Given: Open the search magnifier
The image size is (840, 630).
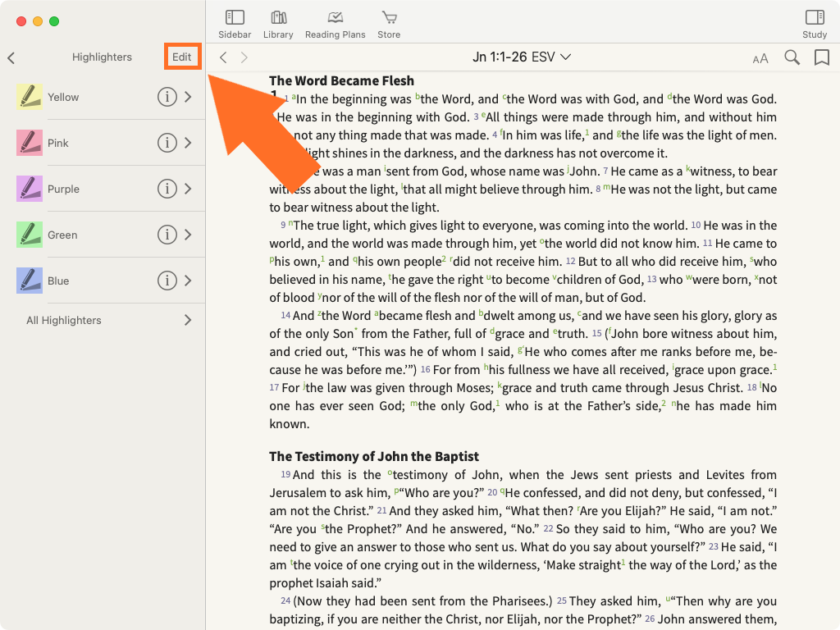Looking at the screenshot, I should tap(792, 57).
